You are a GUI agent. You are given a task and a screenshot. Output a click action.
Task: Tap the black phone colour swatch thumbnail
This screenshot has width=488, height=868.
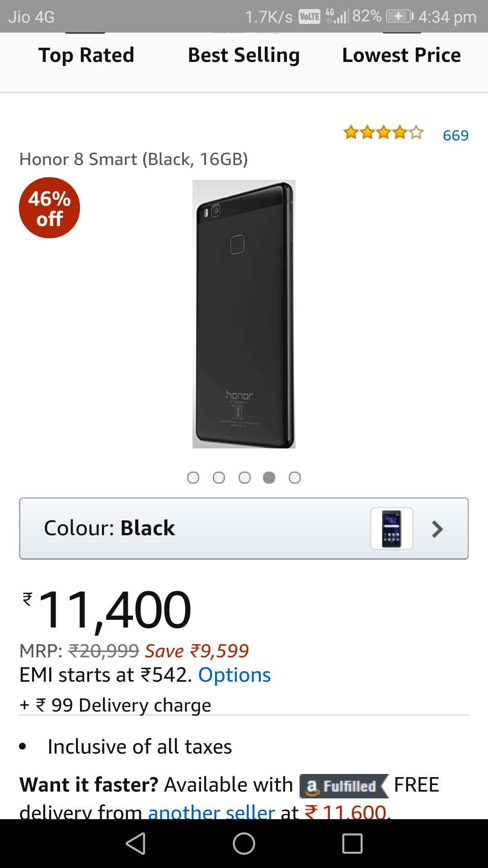[391, 528]
